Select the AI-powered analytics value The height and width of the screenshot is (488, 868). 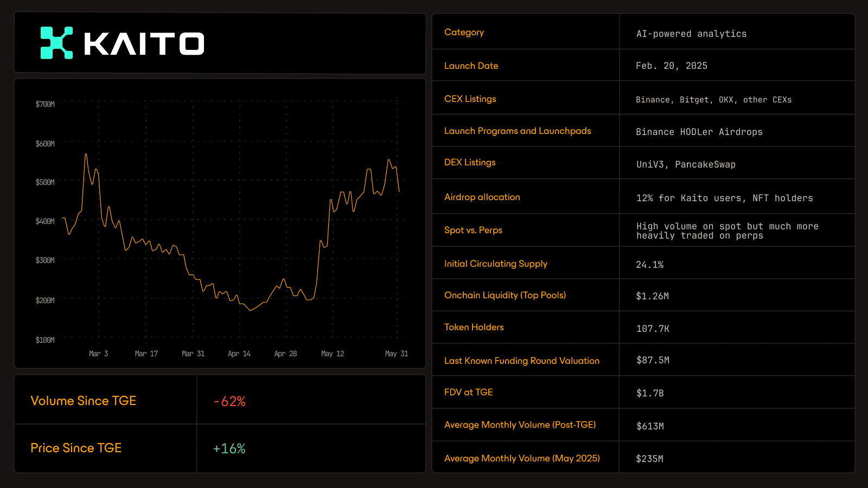(692, 34)
